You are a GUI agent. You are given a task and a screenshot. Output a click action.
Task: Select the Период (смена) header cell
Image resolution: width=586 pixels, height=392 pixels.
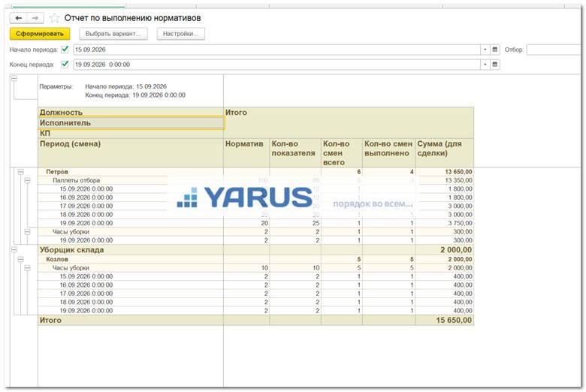(x=131, y=153)
